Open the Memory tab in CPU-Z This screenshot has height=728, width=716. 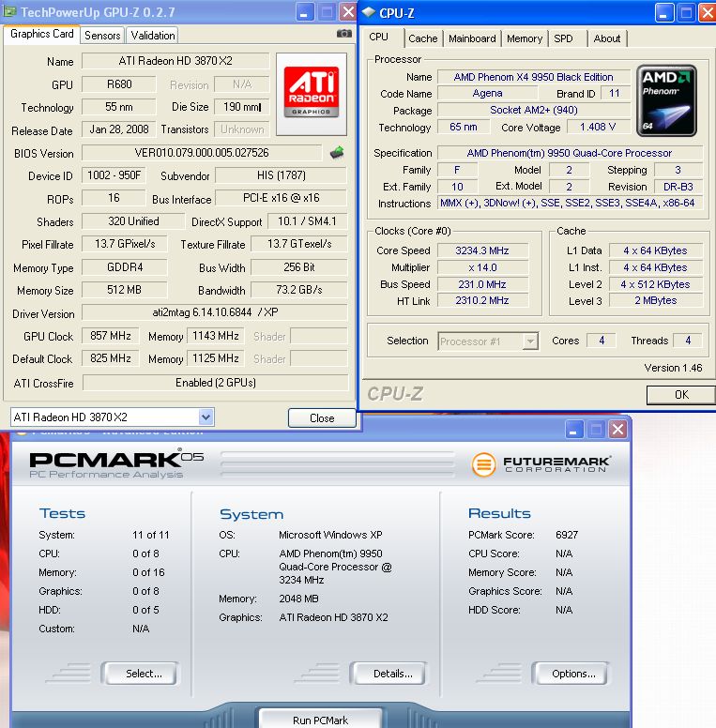coord(525,38)
